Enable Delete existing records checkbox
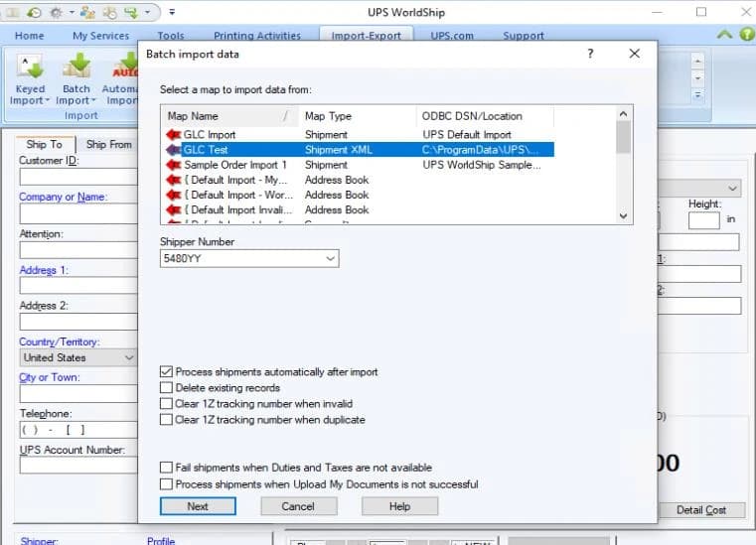Viewport: 756px width, 545px height. [166, 387]
